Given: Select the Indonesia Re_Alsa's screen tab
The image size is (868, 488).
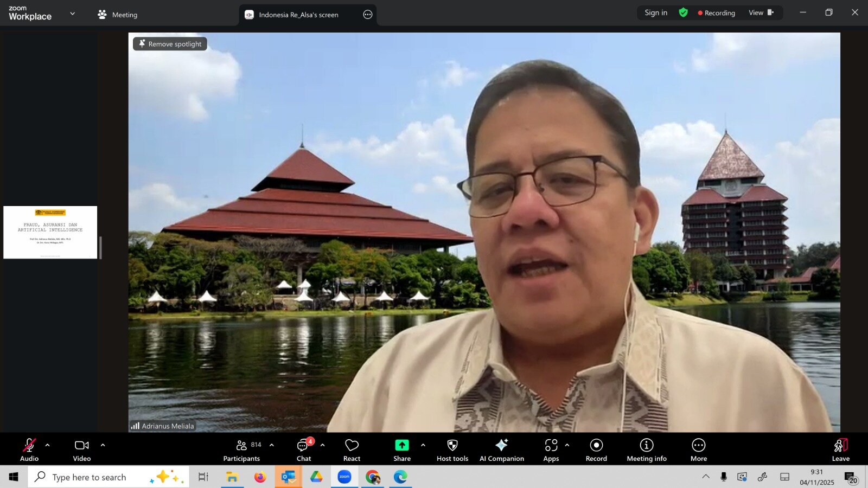Looking at the screenshot, I should pyautogui.click(x=298, y=15).
